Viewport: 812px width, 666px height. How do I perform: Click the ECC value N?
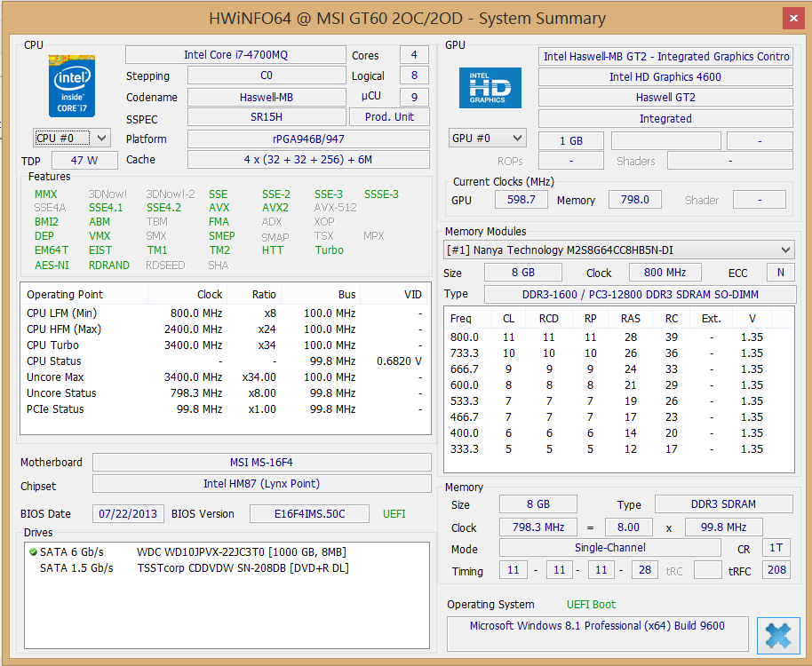coord(780,273)
